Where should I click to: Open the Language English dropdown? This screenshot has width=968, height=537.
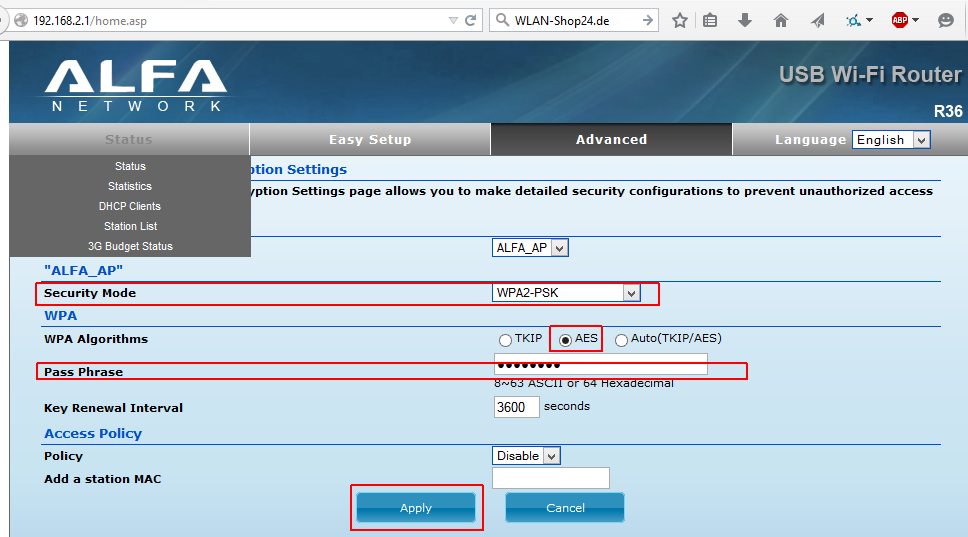click(x=891, y=139)
